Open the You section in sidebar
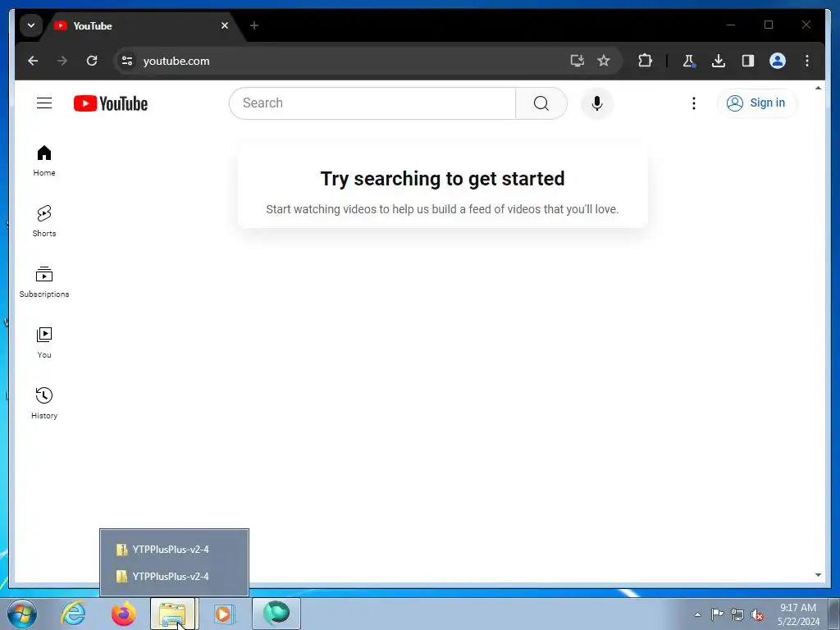The image size is (840, 630). [x=44, y=343]
